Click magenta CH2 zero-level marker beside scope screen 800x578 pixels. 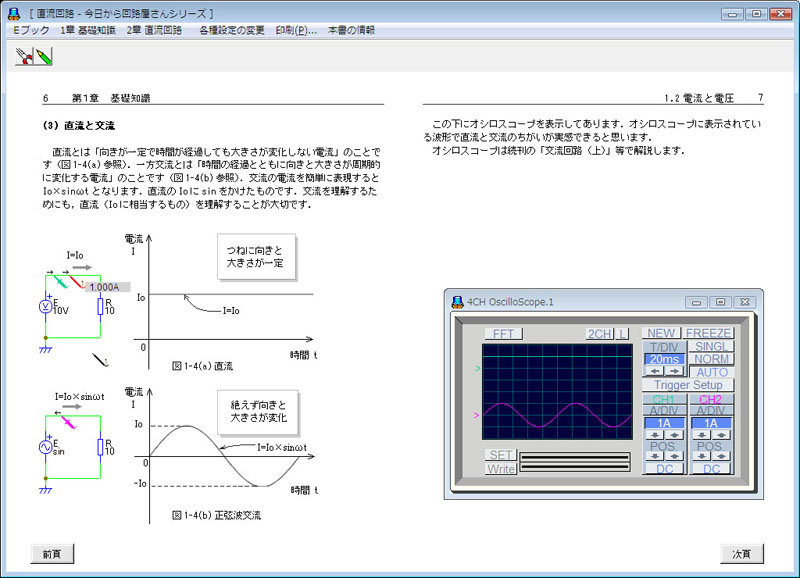coord(477,415)
